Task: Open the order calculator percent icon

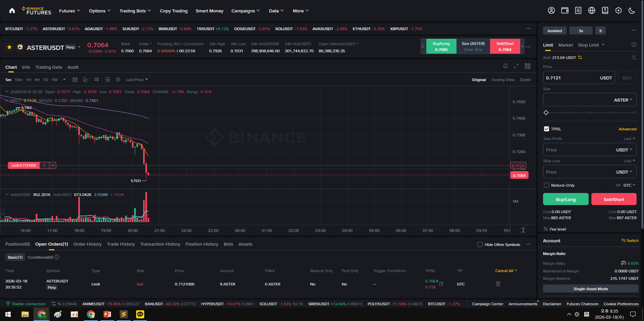Action: [634, 57]
